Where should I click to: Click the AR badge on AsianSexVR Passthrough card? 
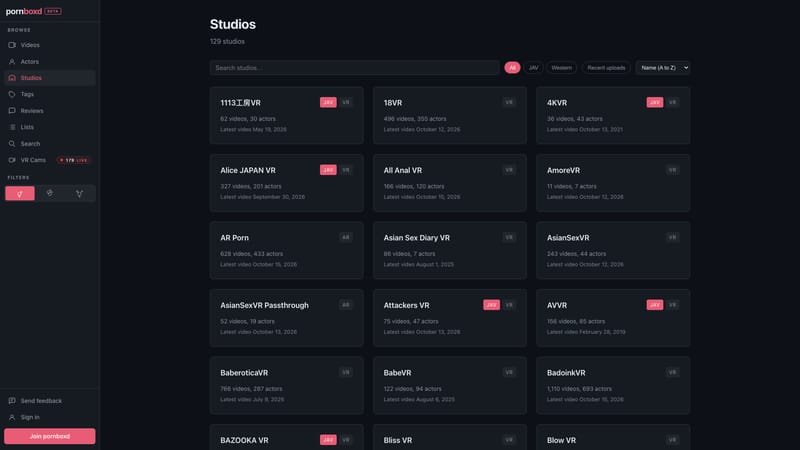346,305
